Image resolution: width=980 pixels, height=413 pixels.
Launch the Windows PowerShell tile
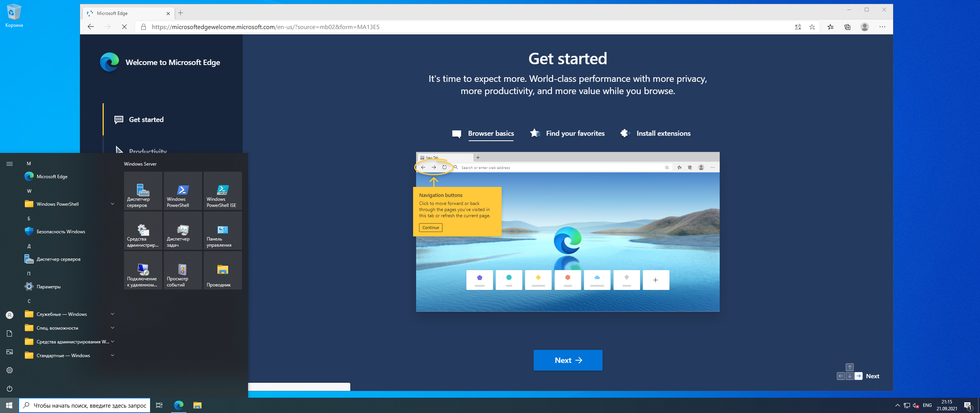[x=183, y=191]
